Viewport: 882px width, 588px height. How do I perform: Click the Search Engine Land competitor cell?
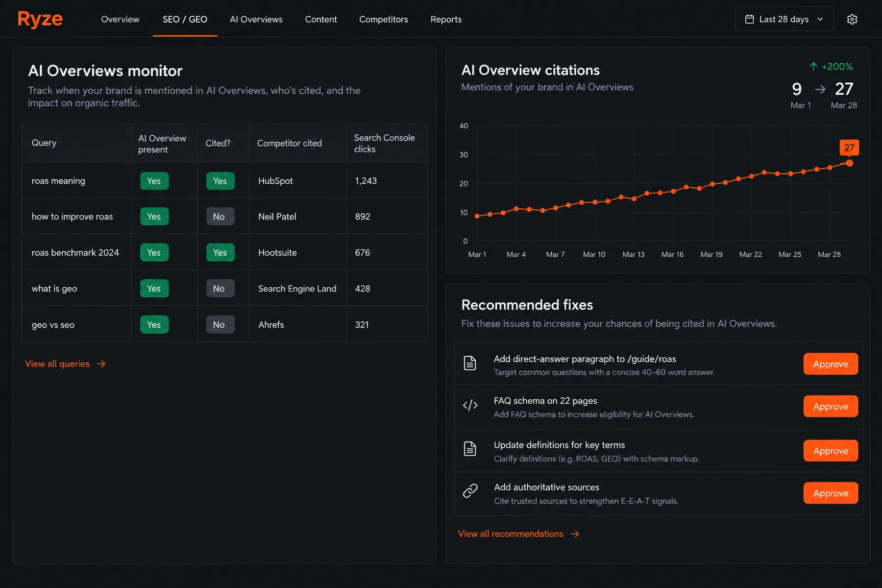tap(298, 288)
